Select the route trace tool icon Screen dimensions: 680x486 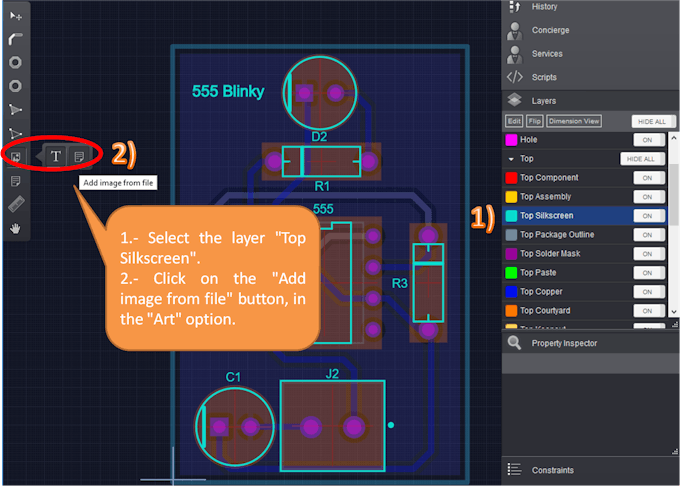(16, 39)
